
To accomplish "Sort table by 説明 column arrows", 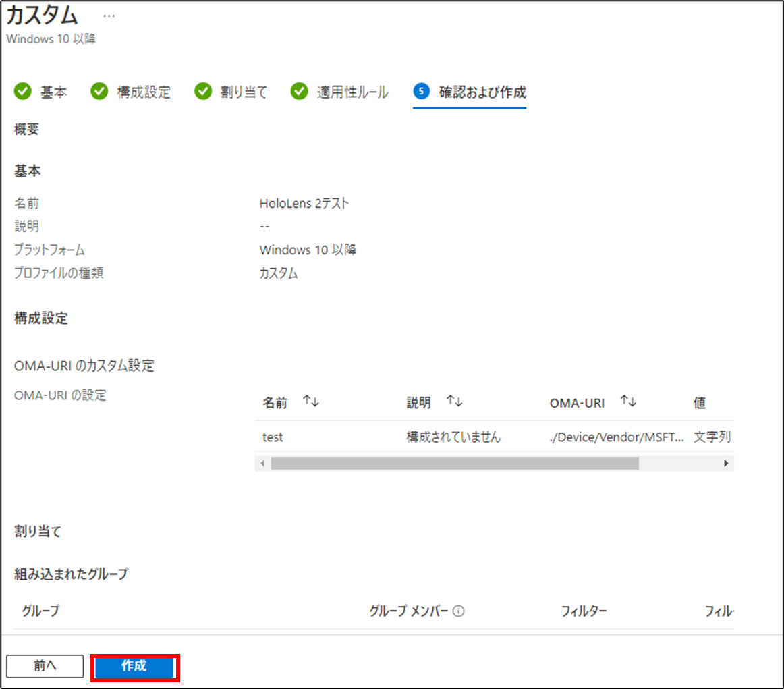I will pos(455,401).
